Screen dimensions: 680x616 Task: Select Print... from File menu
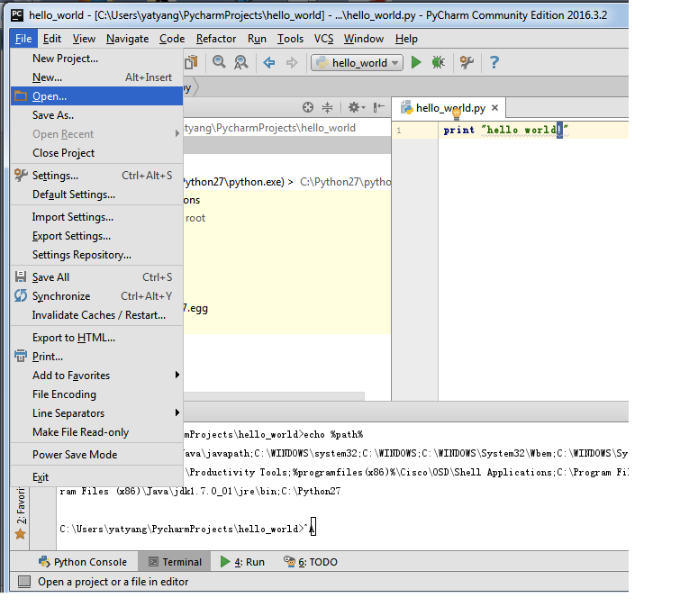pyautogui.click(x=96, y=357)
